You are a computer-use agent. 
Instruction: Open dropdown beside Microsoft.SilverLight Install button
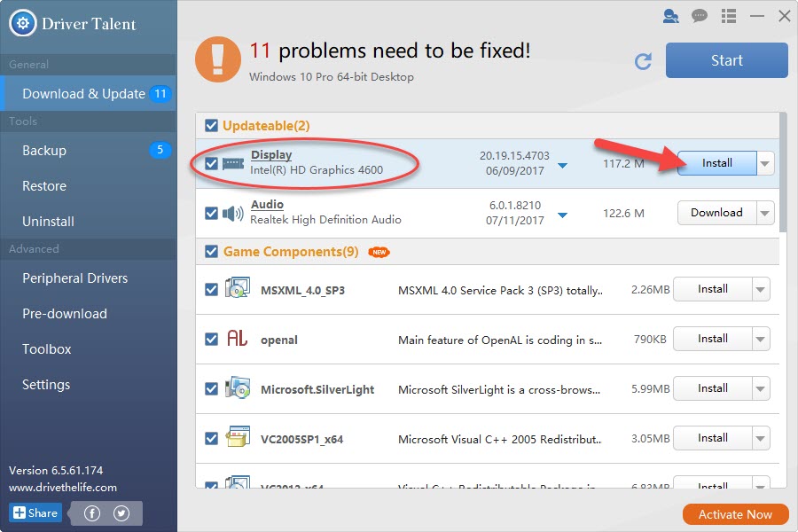click(761, 389)
